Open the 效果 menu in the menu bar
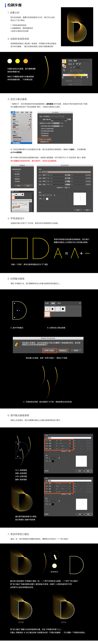This screenshot has width=98, height=644. pyautogui.click(x=27, y=112)
